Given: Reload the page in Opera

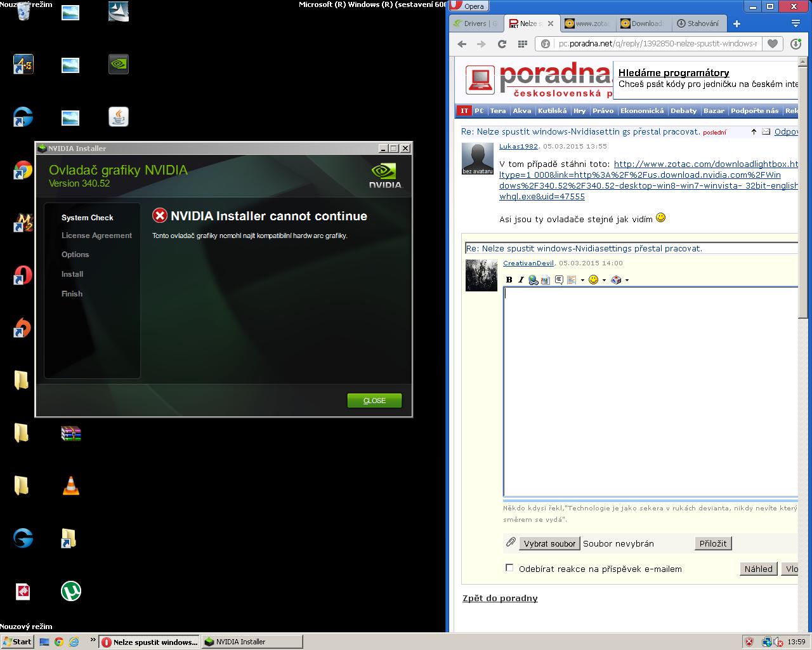Looking at the screenshot, I should pos(502,44).
